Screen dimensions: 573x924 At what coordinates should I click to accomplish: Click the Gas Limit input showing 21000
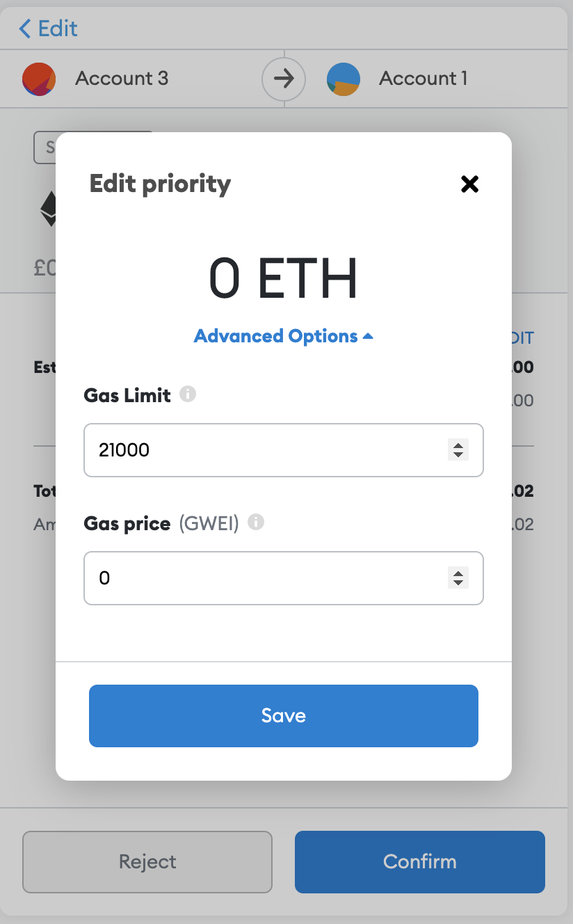coord(243,450)
